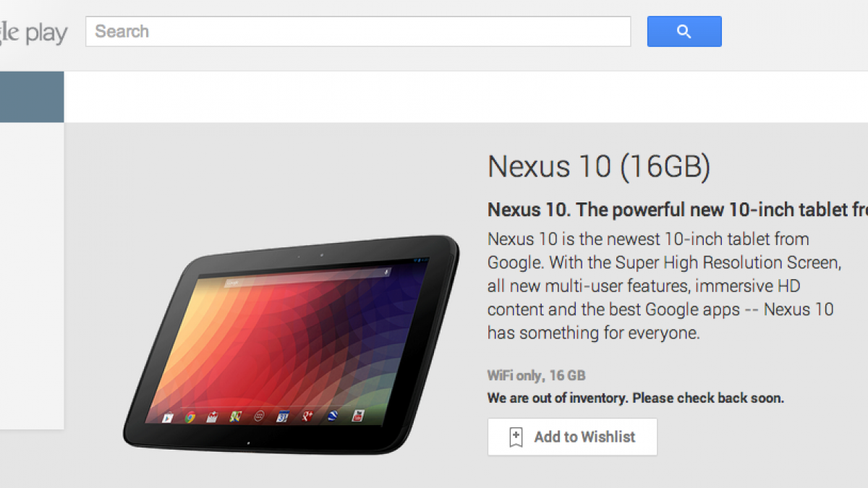Click the Google+ icon on the tablet dock
The height and width of the screenshot is (488, 868).
click(307, 416)
